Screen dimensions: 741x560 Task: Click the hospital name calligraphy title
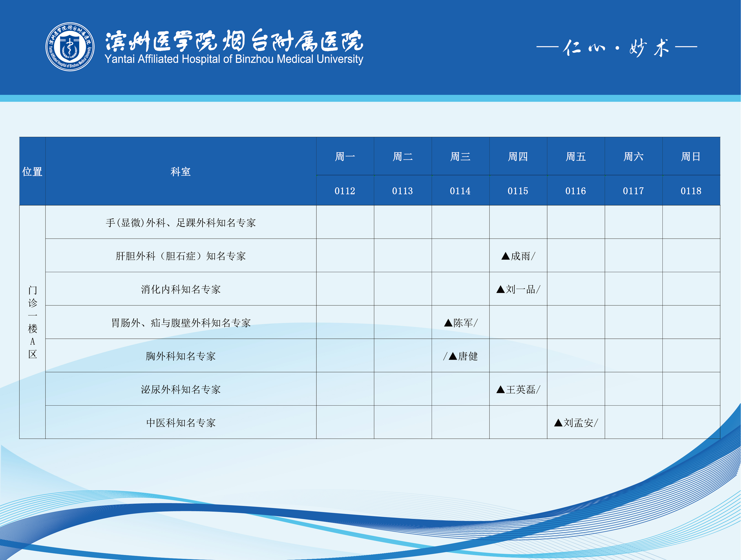point(234,41)
